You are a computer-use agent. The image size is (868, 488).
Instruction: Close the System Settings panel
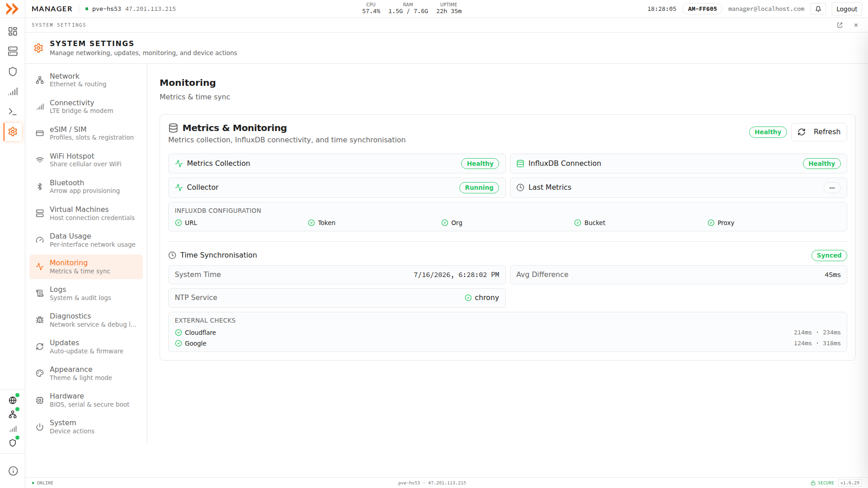point(856,25)
